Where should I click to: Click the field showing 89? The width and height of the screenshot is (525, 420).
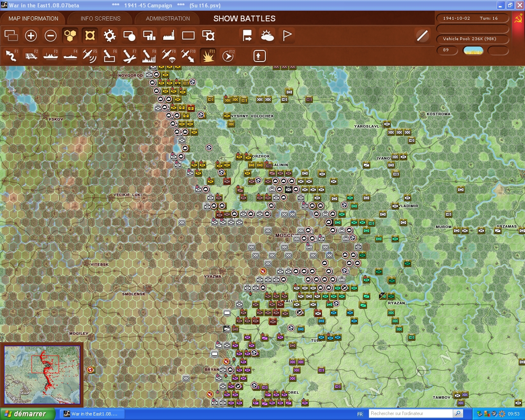click(447, 50)
